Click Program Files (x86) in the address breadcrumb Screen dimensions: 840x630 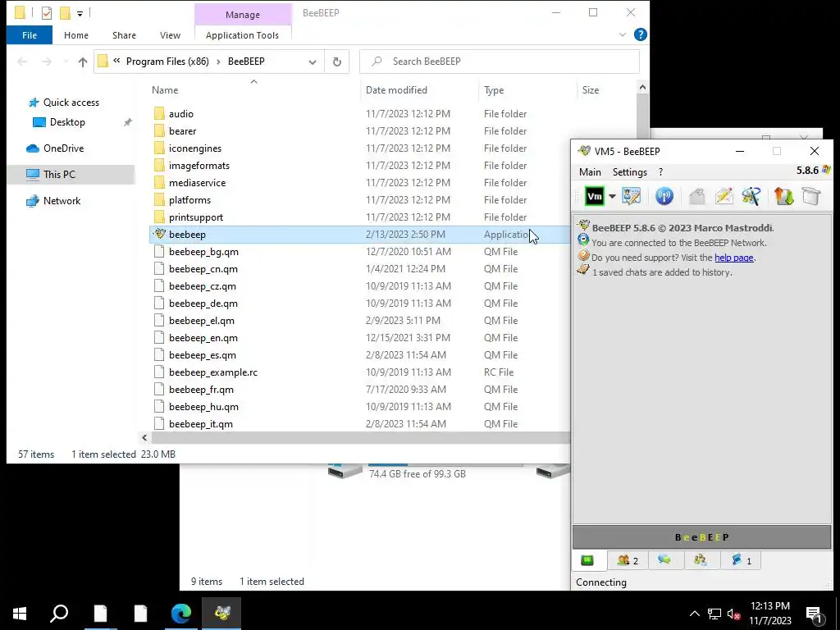(x=167, y=61)
